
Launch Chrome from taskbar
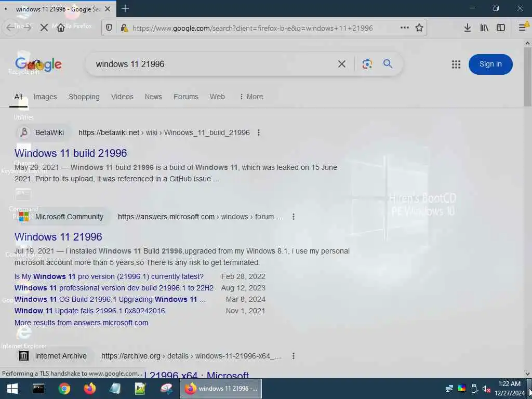click(64, 389)
